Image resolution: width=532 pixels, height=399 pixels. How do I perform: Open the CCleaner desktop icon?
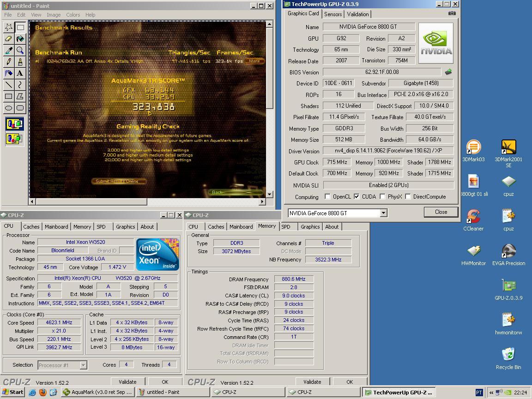pos(473,220)
